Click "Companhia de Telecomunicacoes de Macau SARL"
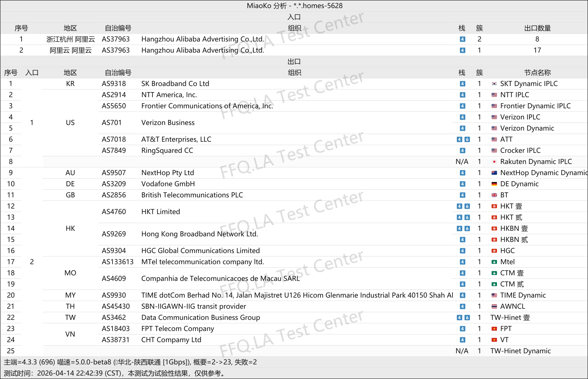This screenshot has width=588, height=379. pos(220,279)
